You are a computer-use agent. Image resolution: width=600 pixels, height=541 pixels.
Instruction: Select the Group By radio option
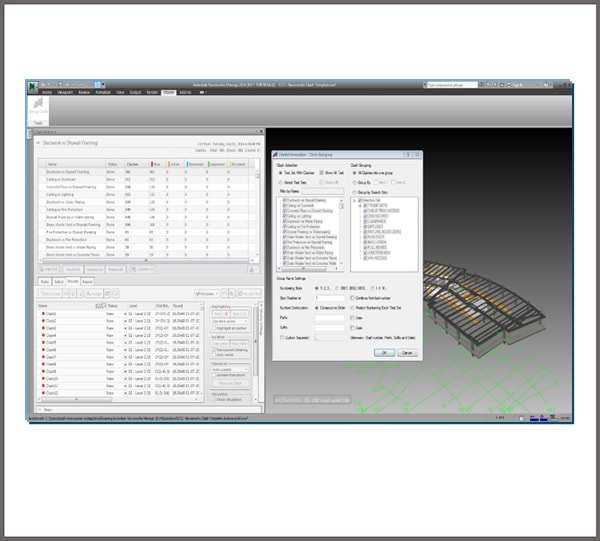click(354, 183)
